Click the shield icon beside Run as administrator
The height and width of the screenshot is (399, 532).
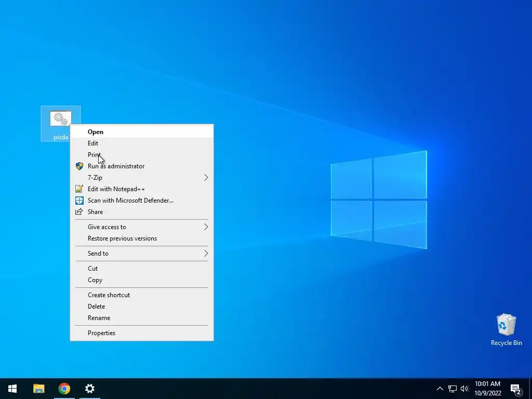coord(79,166)
